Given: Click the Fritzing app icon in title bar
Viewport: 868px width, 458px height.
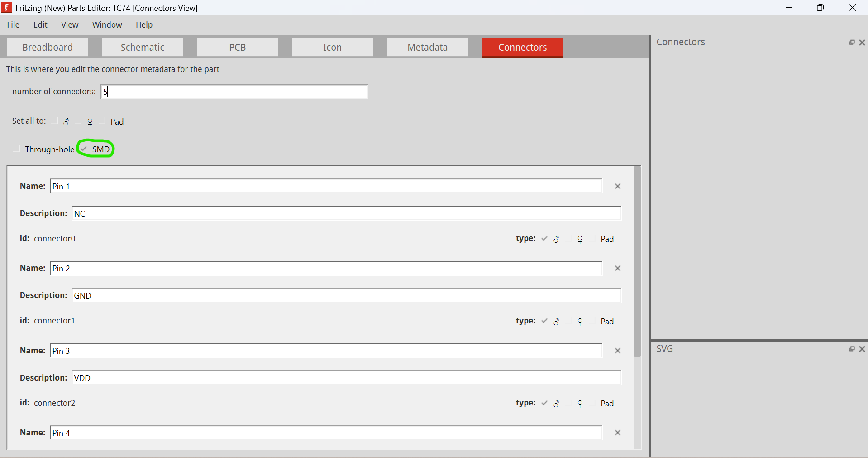Looking at the screenshot, I should [7, 8].
